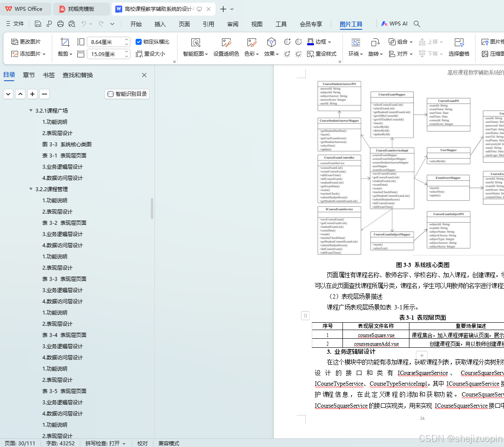Switch to 引用 references tab

209,24
